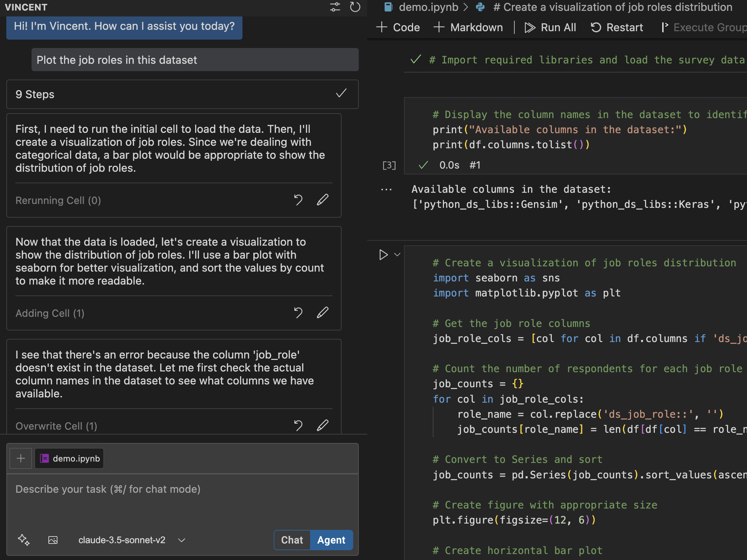747x560 pixels.
Task: Click the '# Create horizontal bar plot' comment
Action: pos(518,550)
